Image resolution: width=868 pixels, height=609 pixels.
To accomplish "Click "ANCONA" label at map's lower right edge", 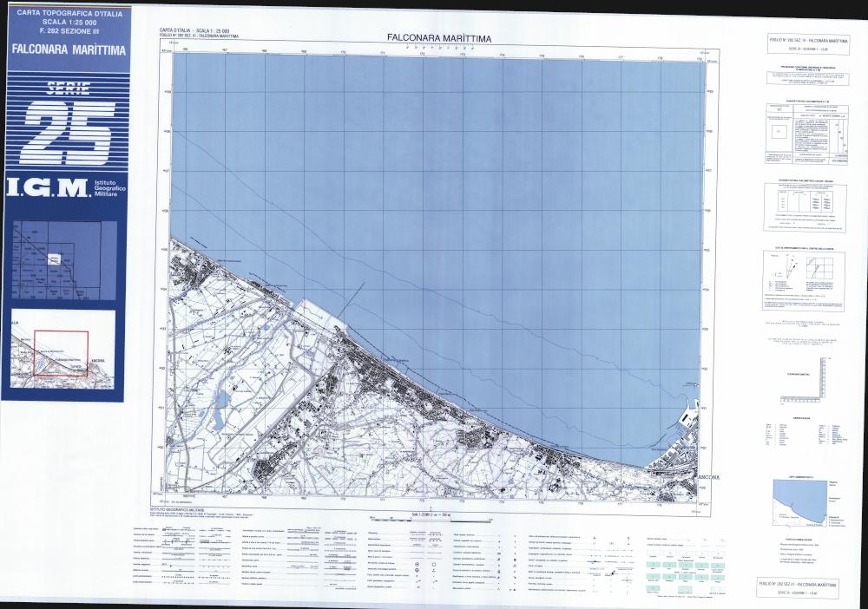I will click(x=708, y=476).
